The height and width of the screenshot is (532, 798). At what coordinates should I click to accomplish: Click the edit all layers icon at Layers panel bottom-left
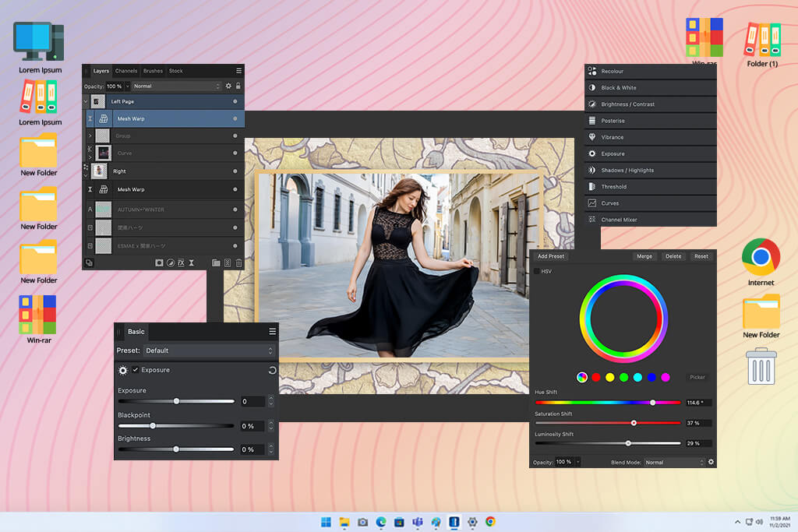[89, 263]
